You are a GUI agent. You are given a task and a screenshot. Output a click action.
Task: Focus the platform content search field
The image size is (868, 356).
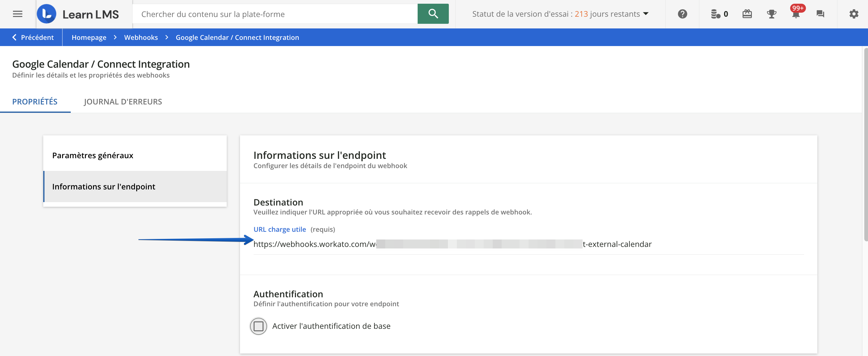[275, 14]
